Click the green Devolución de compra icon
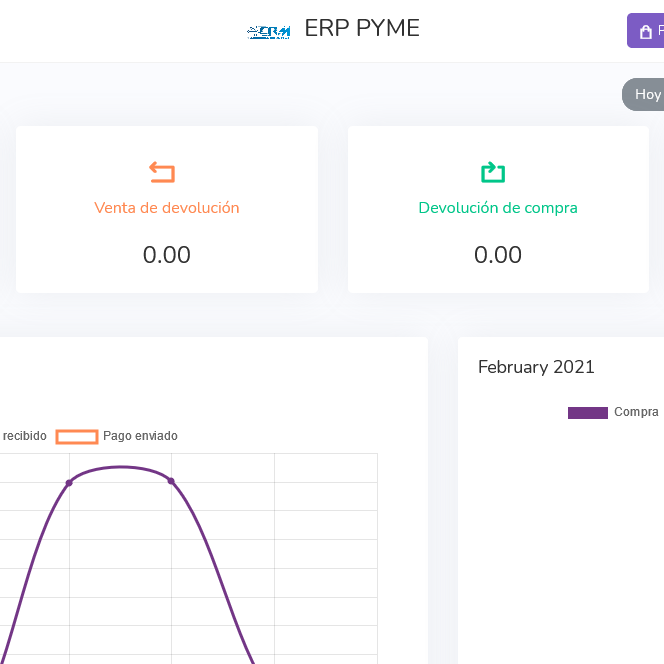The image size is (664, 664). [493, 172]
